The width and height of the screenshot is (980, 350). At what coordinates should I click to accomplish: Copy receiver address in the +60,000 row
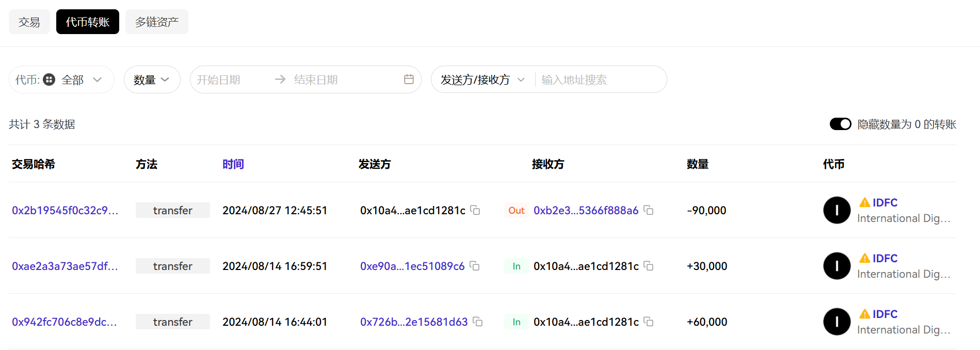point(649,322)
